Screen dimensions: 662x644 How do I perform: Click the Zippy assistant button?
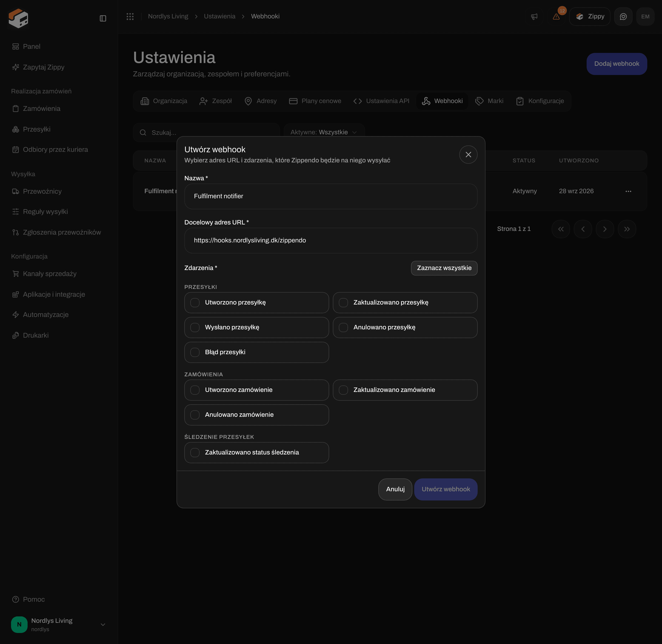coord(590,17)
